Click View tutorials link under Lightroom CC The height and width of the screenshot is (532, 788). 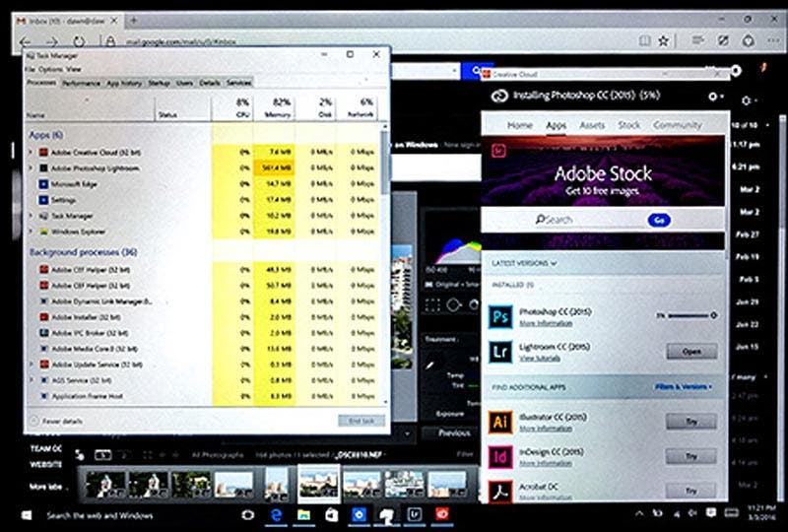[540, 358]
